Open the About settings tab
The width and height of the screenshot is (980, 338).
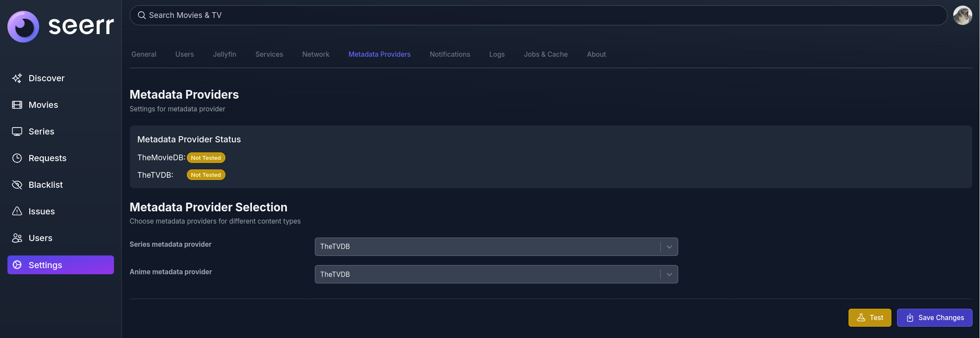point(596,54)
